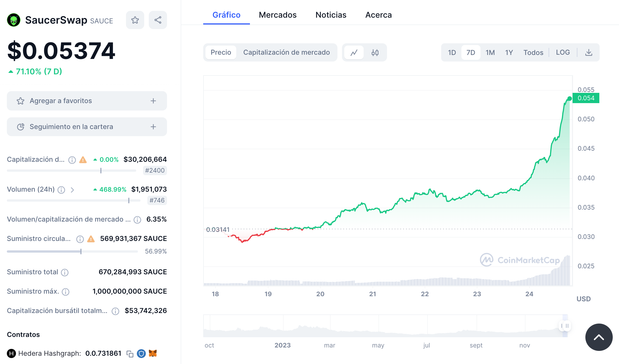Click star icon in Agregar a favoritos
This screenshot has height=364, width=619.
[x=21, y=101]
